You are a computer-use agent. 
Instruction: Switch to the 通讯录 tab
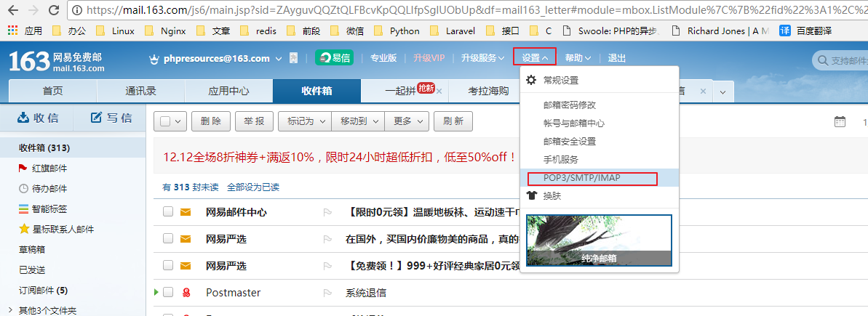(140, 91)
